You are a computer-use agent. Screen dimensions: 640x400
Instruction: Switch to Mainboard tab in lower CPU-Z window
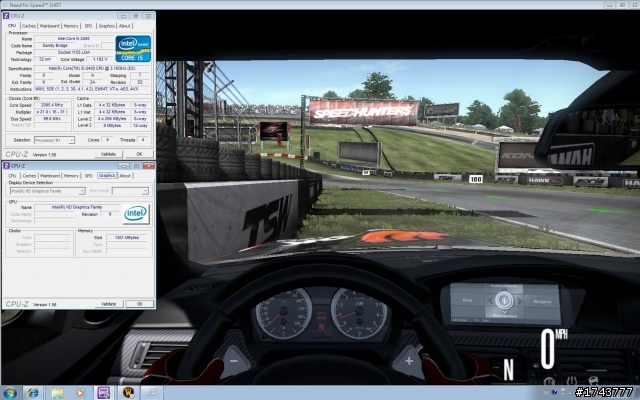tap(50, 176)
